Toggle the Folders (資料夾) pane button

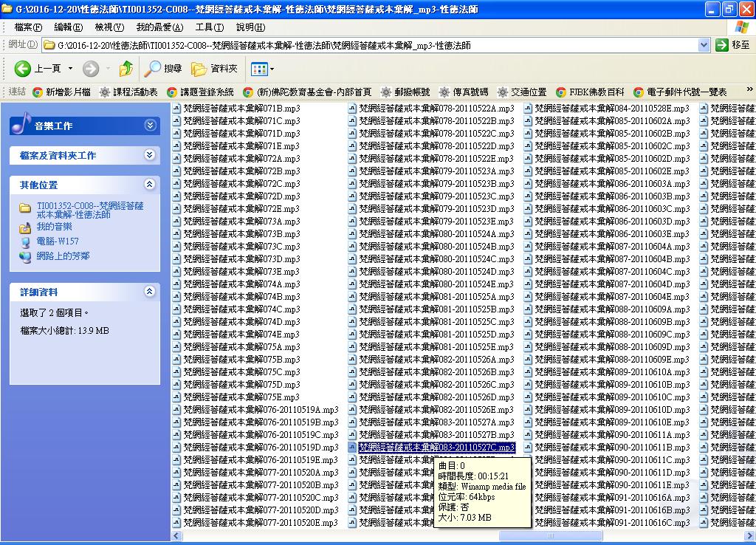(214, 69)
